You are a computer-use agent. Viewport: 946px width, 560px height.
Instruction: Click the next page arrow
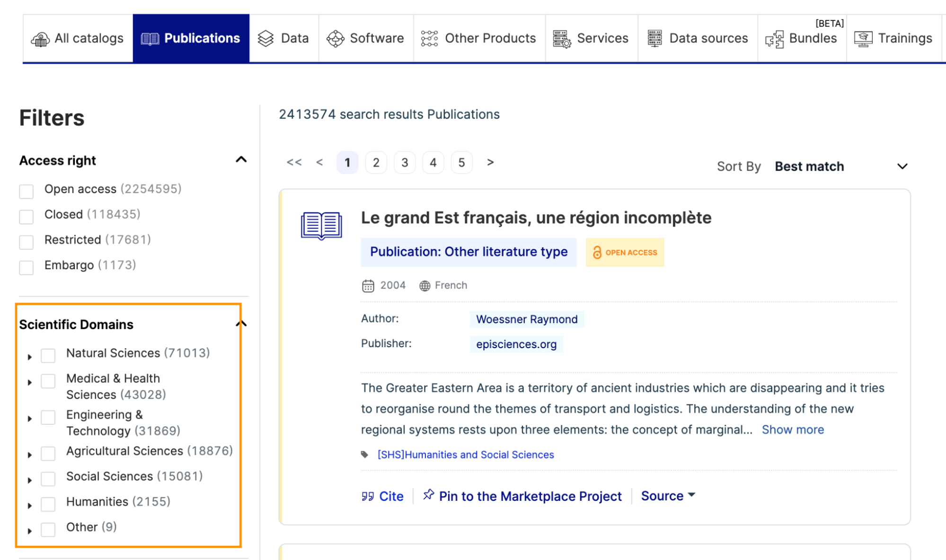(490, 162)
